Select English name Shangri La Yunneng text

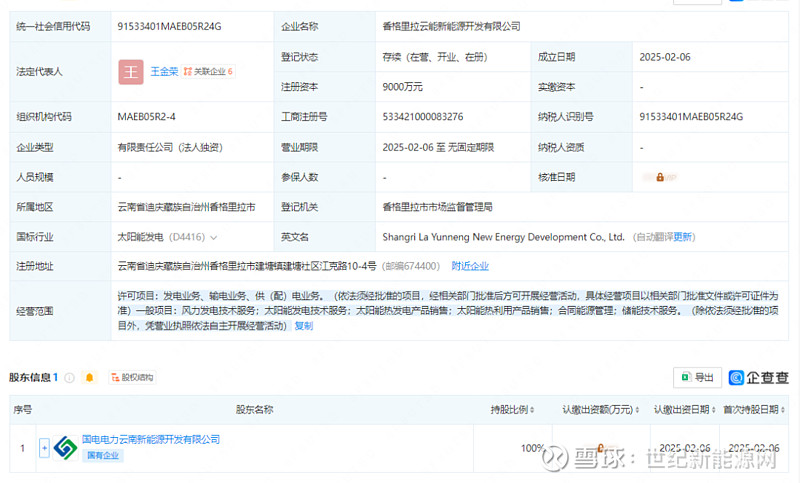503,237
